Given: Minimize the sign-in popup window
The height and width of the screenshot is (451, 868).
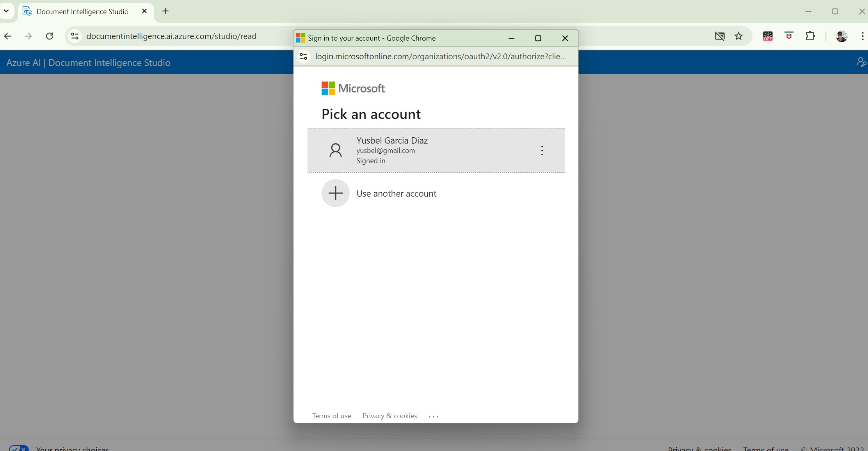Looking at the screenshot, I should tap(511, 38).
